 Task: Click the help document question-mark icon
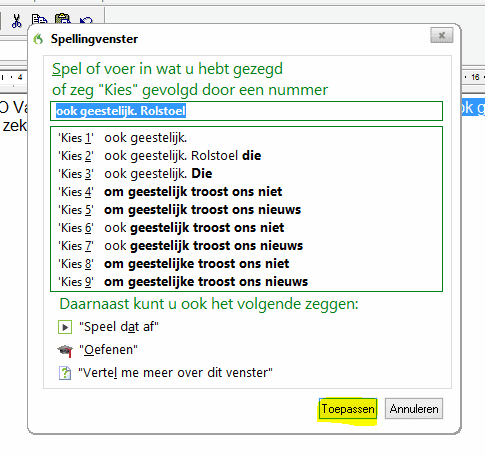point(65,373)
